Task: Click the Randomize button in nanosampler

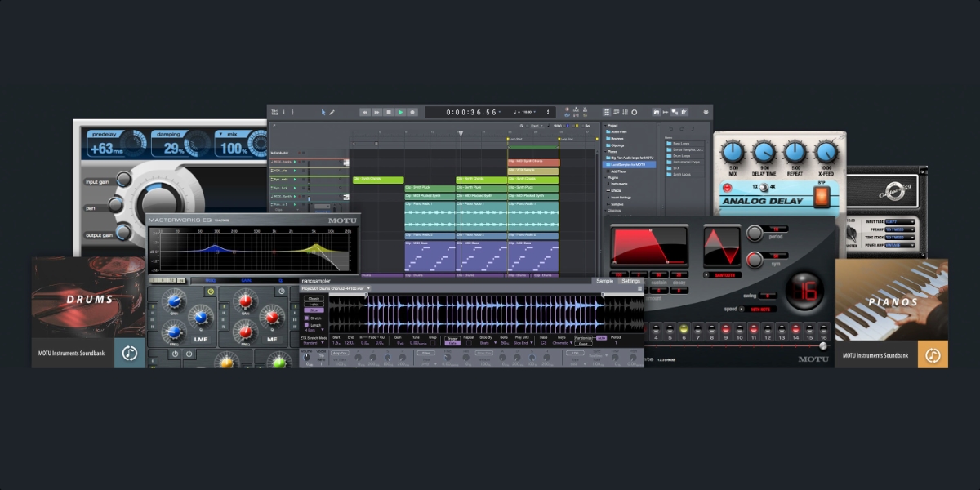Action: click(x=583, y=338)
